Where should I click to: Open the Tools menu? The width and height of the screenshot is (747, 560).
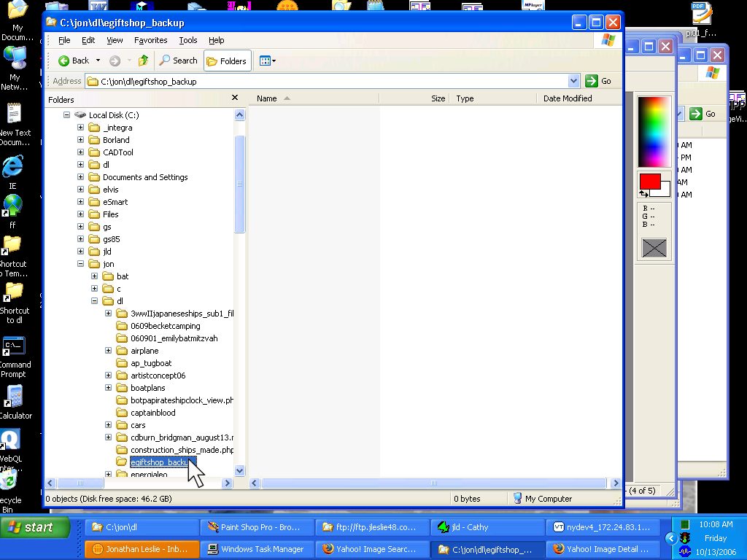pos(188,40)
